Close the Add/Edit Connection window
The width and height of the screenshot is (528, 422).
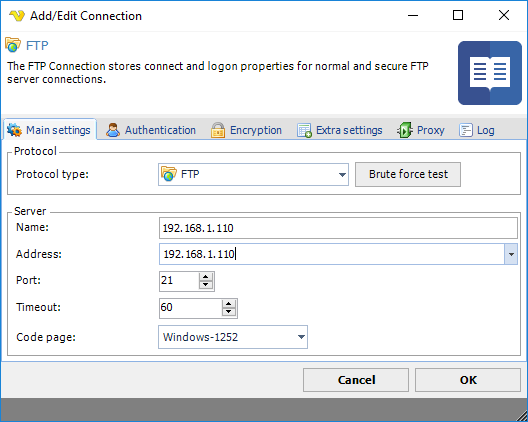coord(504,15)
